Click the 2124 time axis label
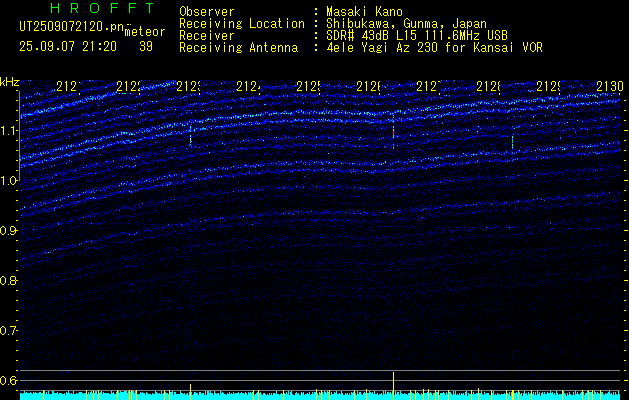The width and height of the screenshot is (629, 400). click(x=248, y=86)
